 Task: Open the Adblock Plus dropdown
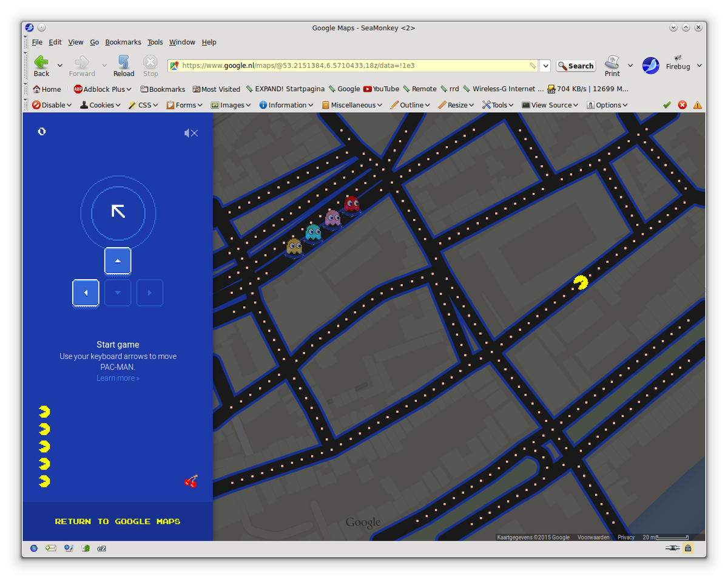(x=103, y=89)
